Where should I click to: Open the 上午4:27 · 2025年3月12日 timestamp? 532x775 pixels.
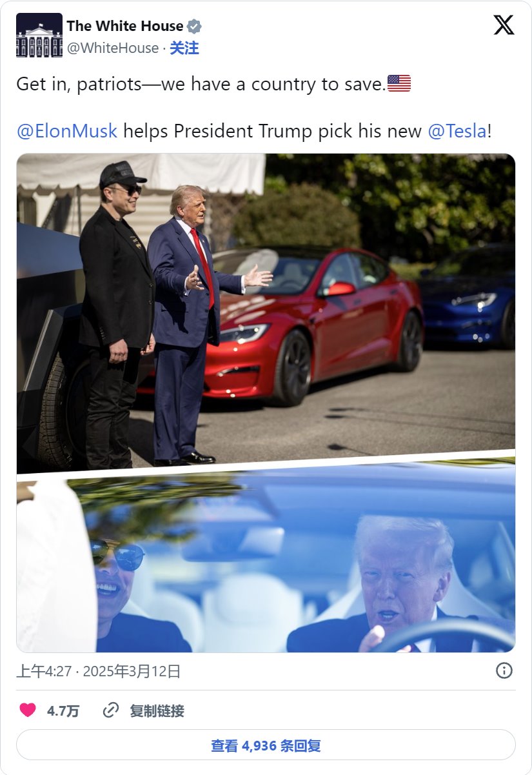coord(99,671)
